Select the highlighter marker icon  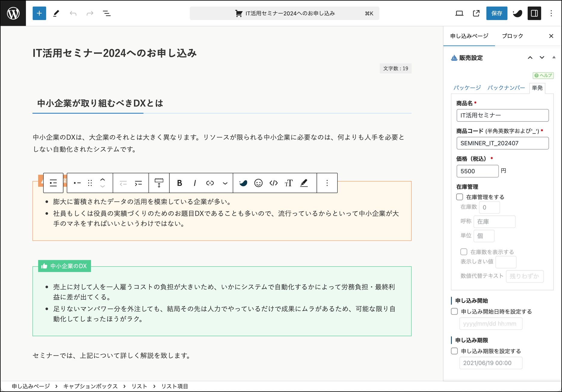point(304,183)
